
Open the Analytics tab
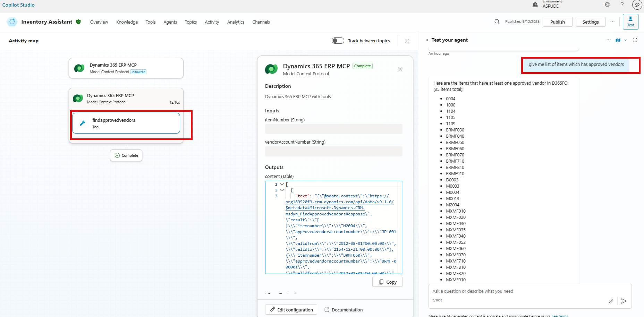(236, 22)
